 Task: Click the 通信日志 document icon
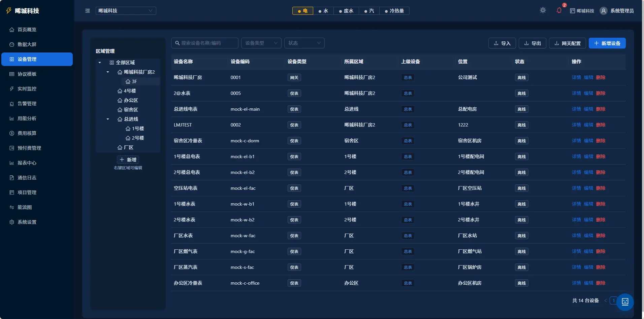pos(12,178)
